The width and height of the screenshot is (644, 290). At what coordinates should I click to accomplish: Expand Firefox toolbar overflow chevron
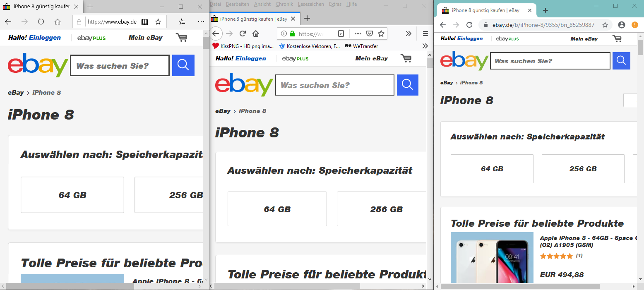click(409, 34)
